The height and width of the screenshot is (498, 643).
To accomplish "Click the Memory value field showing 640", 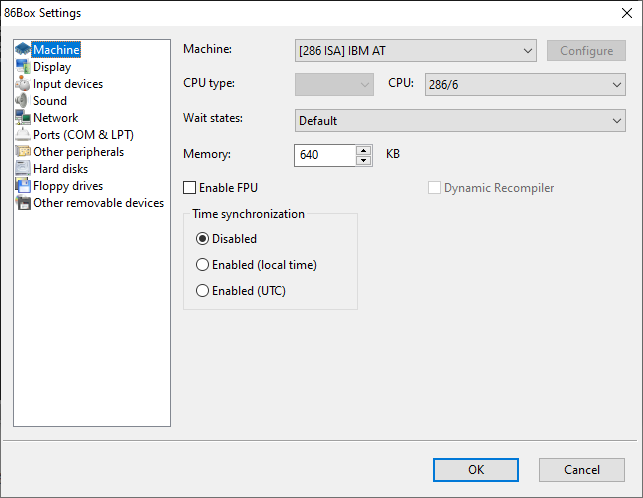I will coord(325,155).
